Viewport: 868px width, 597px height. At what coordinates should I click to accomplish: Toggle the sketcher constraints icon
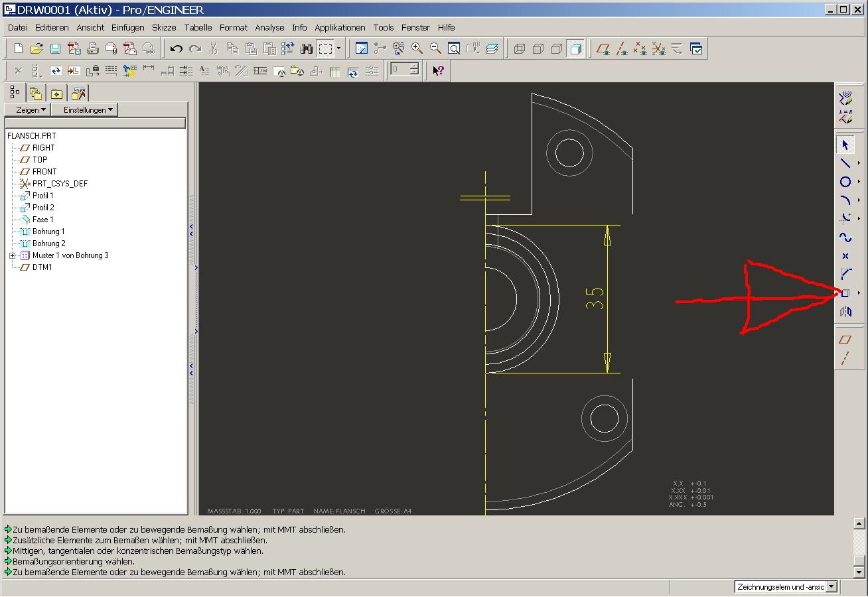point(845,117)
